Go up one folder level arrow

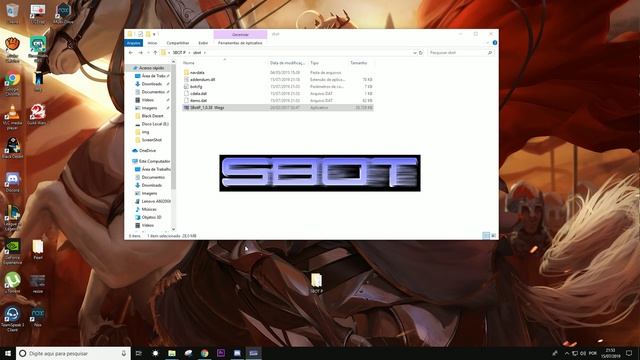pos(155,53)
